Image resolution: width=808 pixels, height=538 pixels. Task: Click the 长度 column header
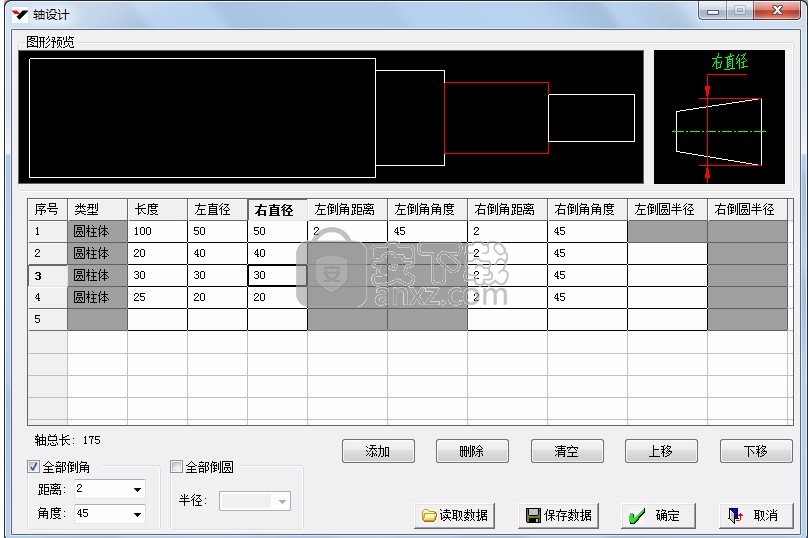(x=157, y=210)
